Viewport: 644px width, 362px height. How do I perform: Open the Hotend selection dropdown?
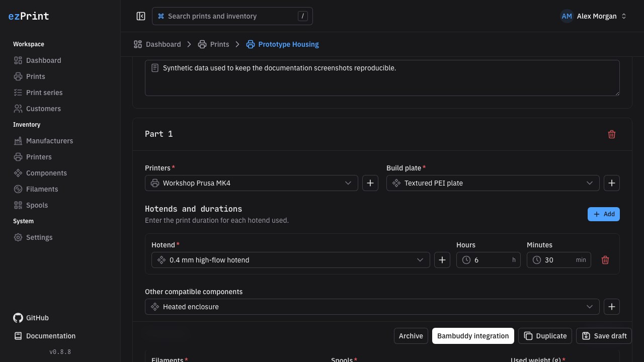pos(291,260)
